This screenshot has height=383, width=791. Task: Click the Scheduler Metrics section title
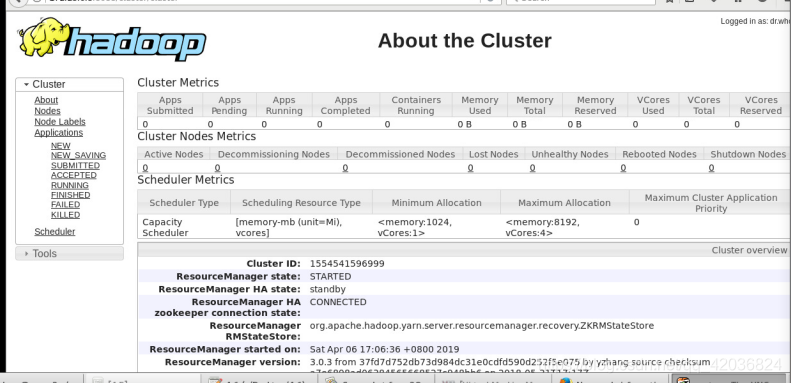click(x=186, y=180)
